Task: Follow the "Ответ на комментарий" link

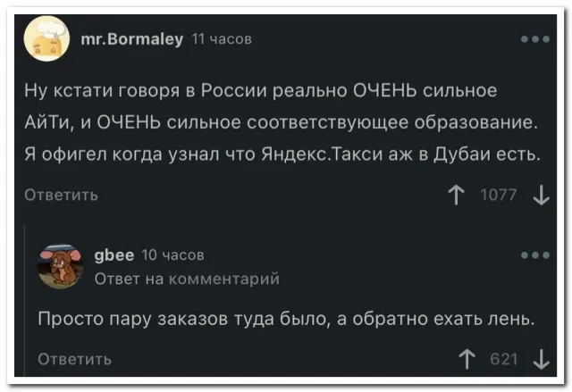Action: 187,279
